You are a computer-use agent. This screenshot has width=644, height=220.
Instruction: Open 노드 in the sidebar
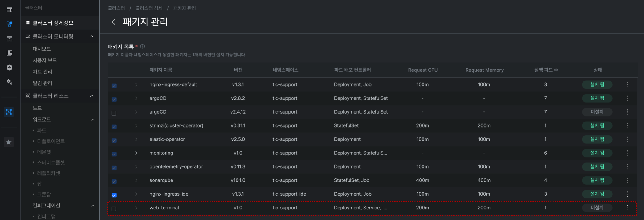pos(37,108)
